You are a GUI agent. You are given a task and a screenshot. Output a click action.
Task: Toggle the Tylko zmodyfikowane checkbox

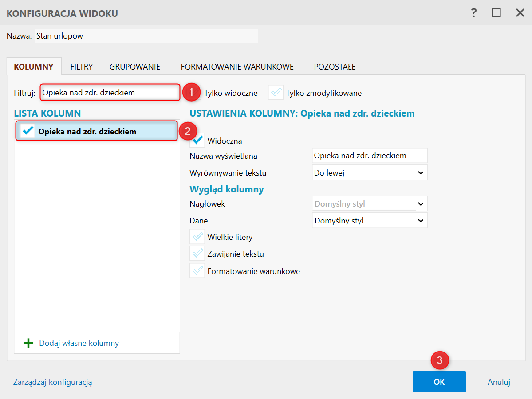[x=276, y=93]
